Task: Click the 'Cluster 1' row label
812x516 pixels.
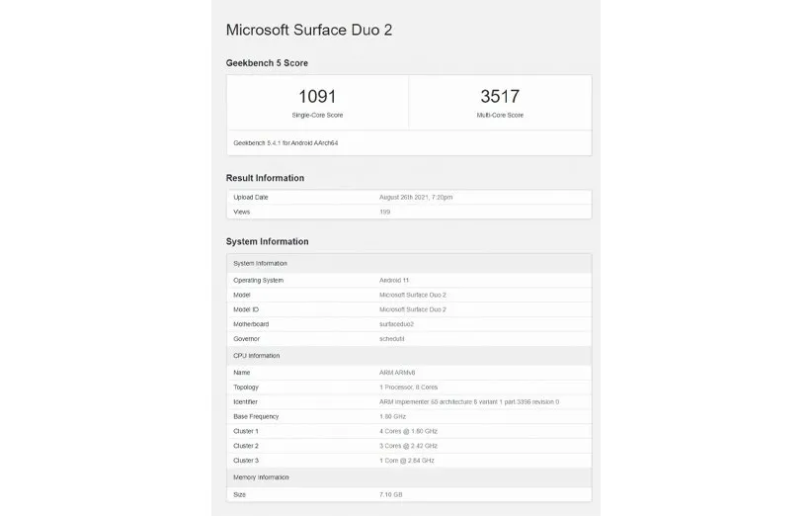Action: pos(246,431)
